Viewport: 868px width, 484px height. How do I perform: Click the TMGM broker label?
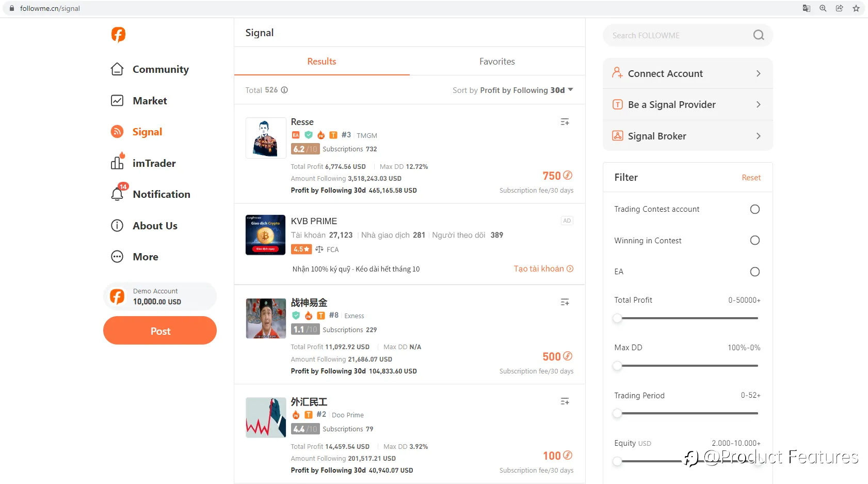pos(367,135)
